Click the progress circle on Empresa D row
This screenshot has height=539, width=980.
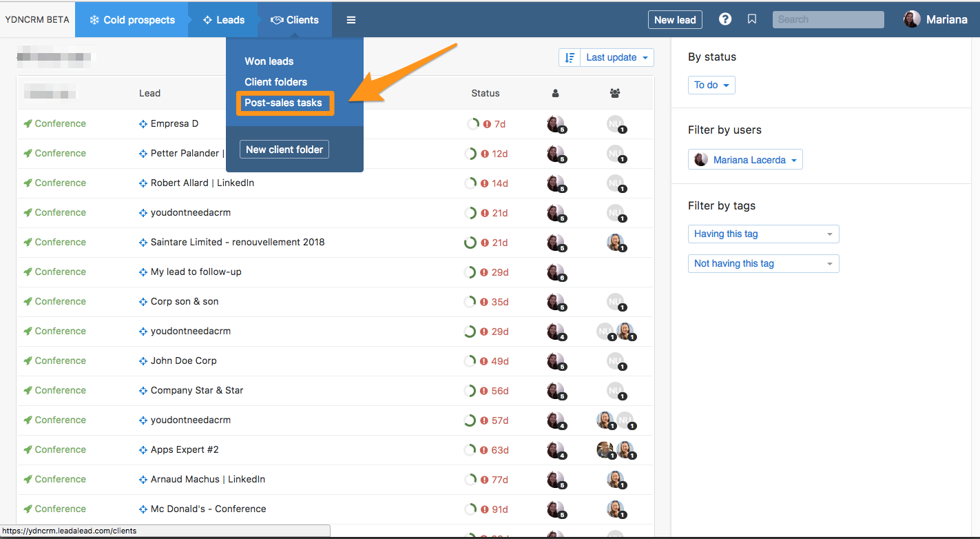click(472, 124)
